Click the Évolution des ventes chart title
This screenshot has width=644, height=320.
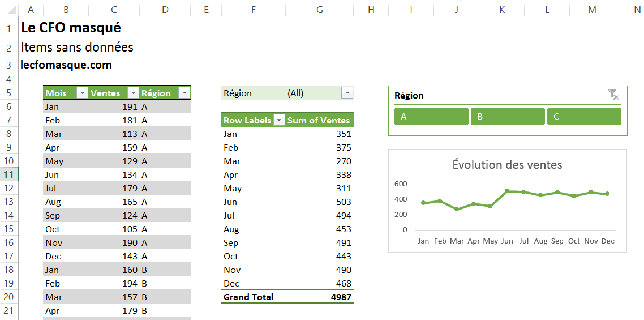pyautogui.click(x=507, y=165)
